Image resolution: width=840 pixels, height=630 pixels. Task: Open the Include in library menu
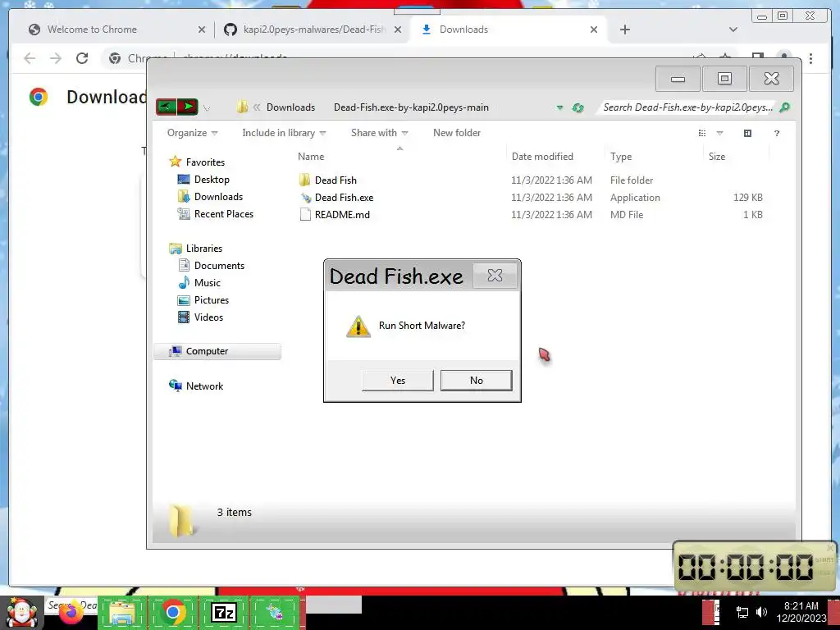pyautogui.click(x=284, y=133)
